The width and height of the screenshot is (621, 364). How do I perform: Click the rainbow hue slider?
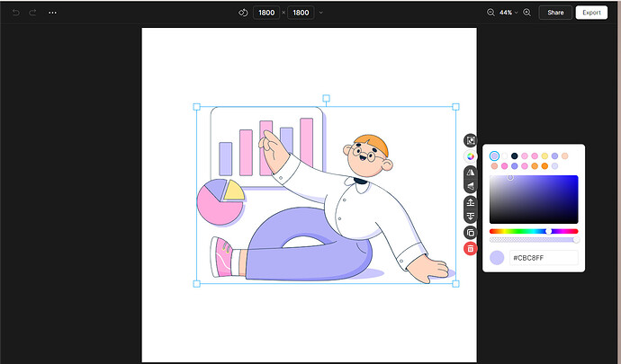click(x=534, y=232)
